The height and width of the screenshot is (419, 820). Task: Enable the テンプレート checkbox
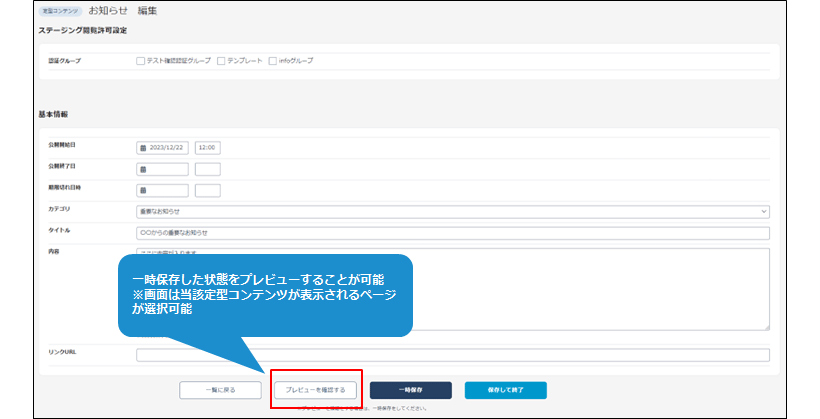(x=221, y=61)
